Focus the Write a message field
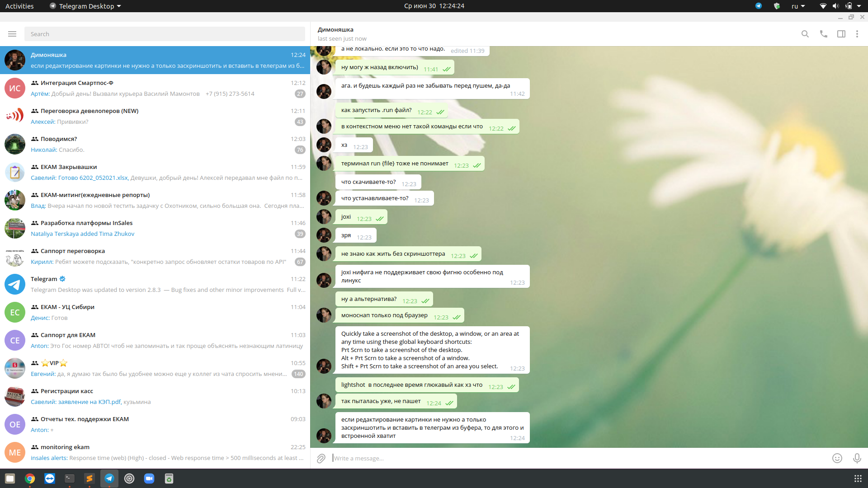The width and height of the screenshot is (868, 488). coord(579,458)
